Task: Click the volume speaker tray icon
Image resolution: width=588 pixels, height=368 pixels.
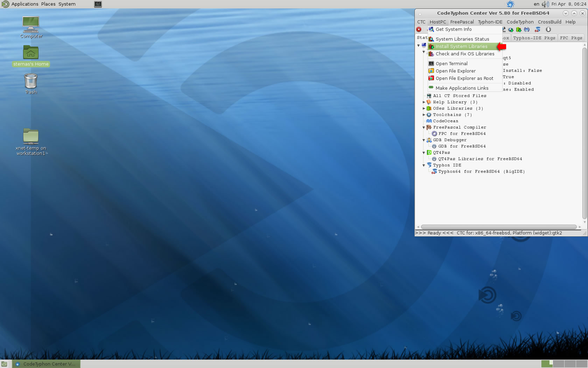Action: coord(545,4)
